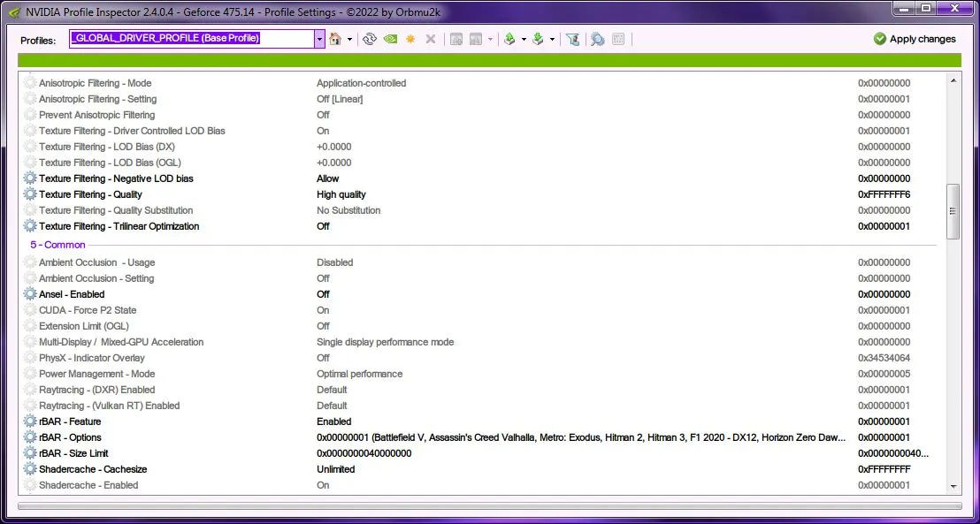Image resolution: width=980 pixels, height=524 pixels.
Task: Open the Remove application dropdown arrow
Action: point(490,40)
